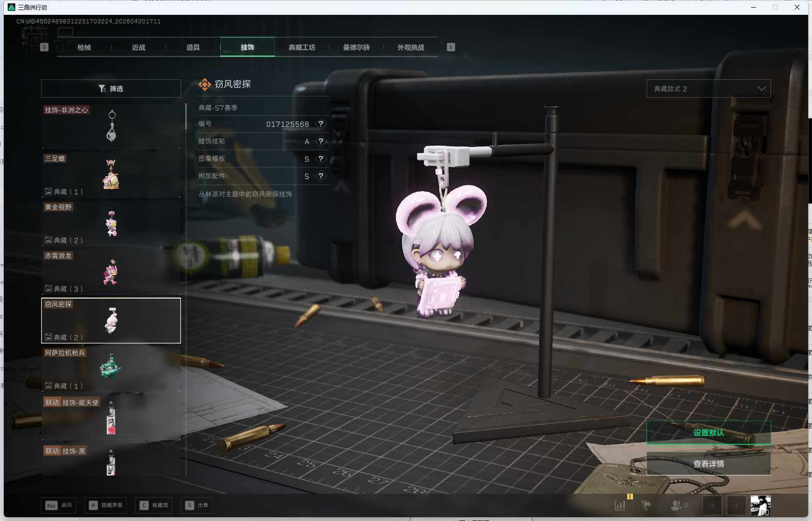The width and height of the screenshot is (812, 521).
Task: Switch to the 近战 tab
Action: [138, 47]
